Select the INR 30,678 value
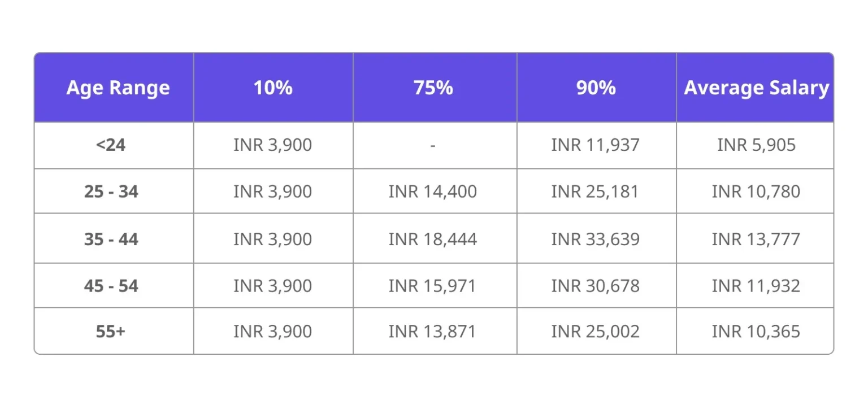Viewport: 868px width, 396px height. point(596,285)
